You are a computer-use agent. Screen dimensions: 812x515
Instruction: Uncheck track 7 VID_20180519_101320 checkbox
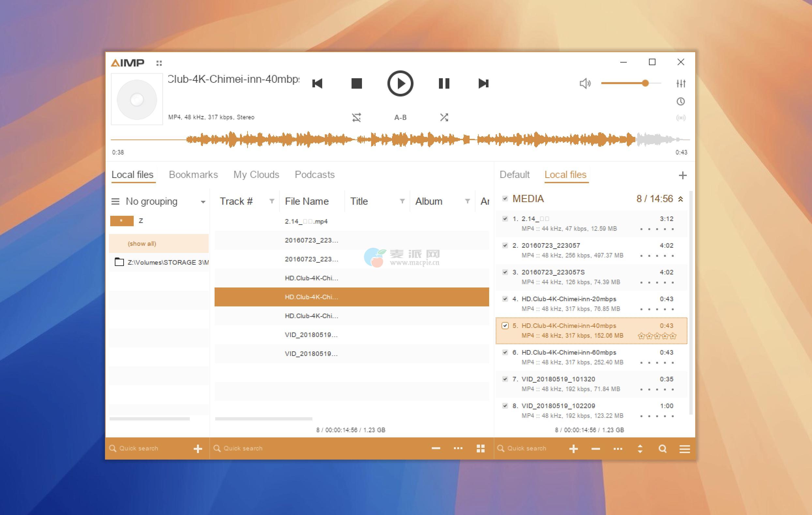(505, 379)
